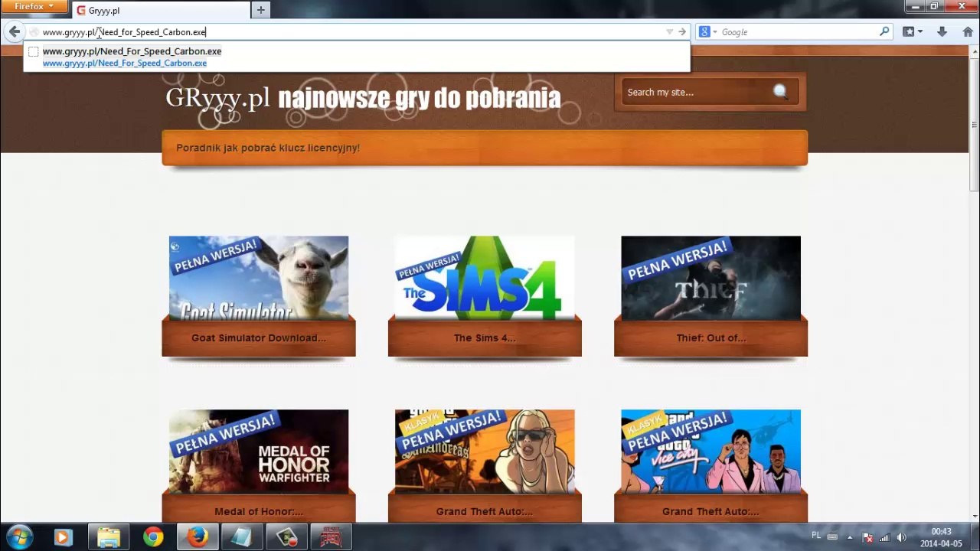Open the Windows Start menu orb

[x=19, y=537]
